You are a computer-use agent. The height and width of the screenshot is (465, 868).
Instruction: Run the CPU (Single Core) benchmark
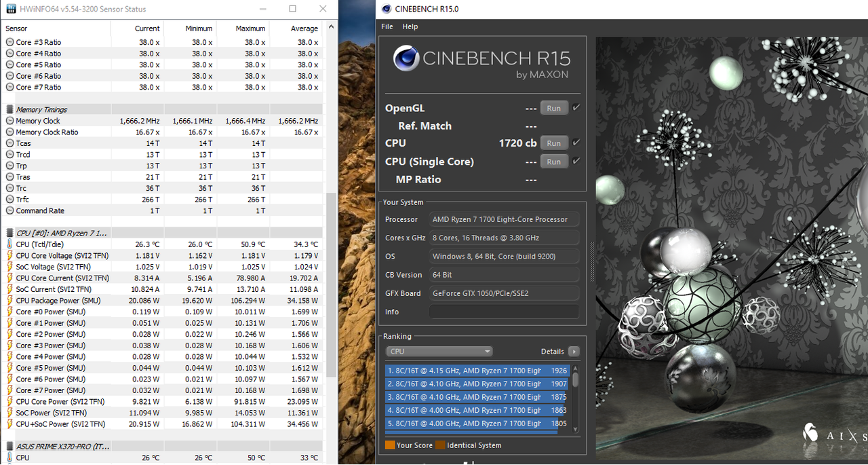coord(554,162)
